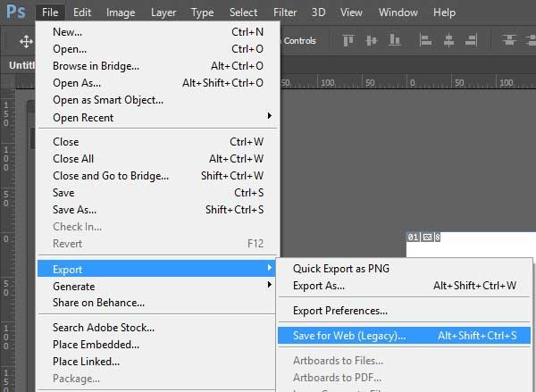Open Export Preferences...

click(405, 311)
